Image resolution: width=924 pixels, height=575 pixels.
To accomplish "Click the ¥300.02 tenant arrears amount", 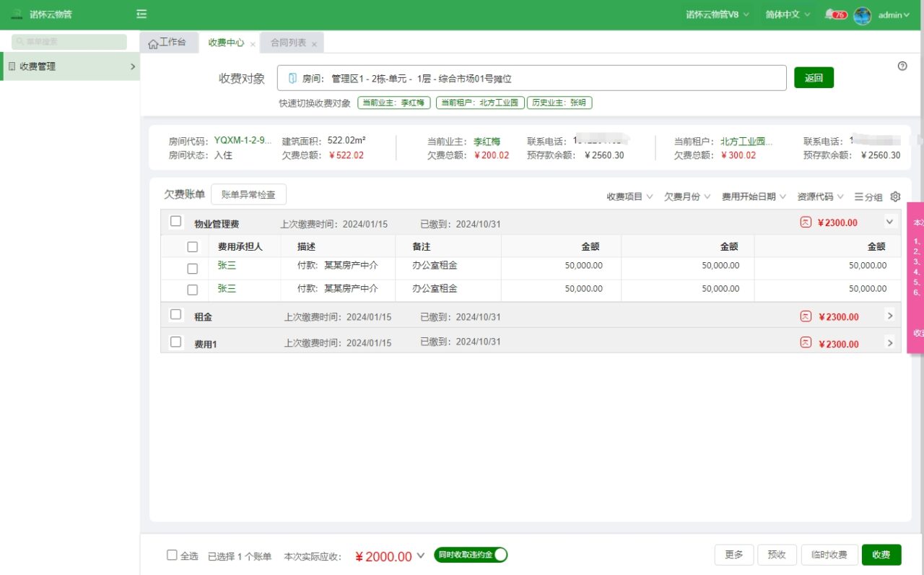I will 738,155.
